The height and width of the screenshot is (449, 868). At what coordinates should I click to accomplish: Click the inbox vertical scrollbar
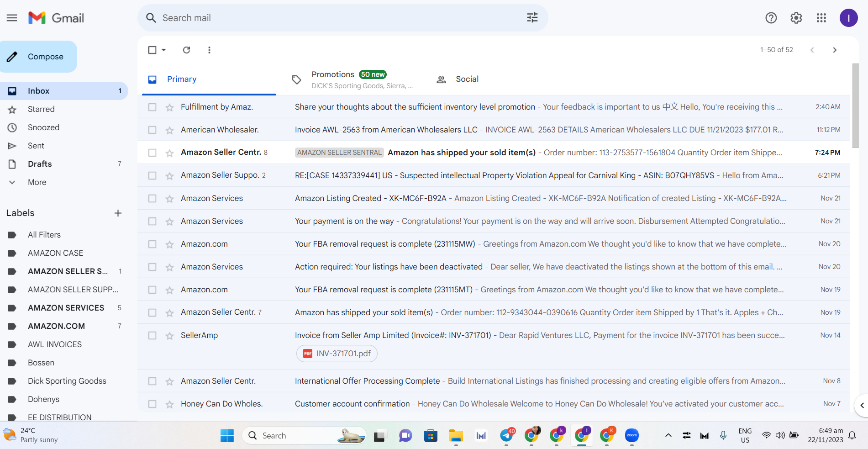855,106
